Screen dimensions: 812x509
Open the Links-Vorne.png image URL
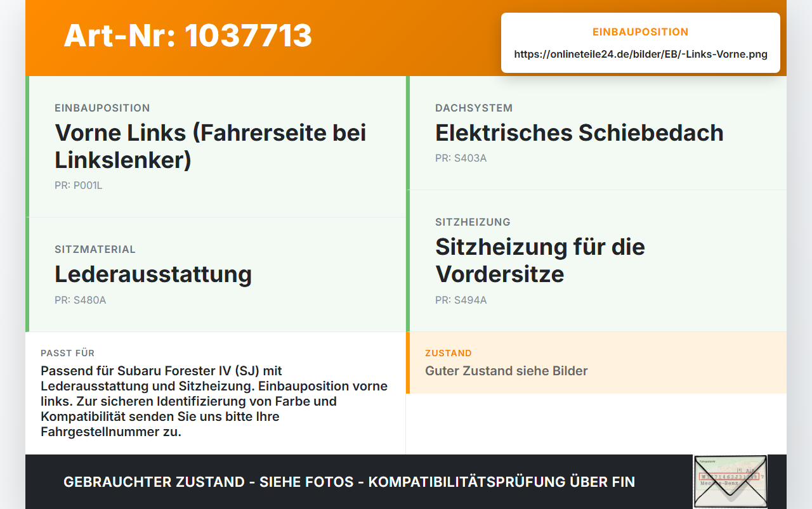point(641,54)
